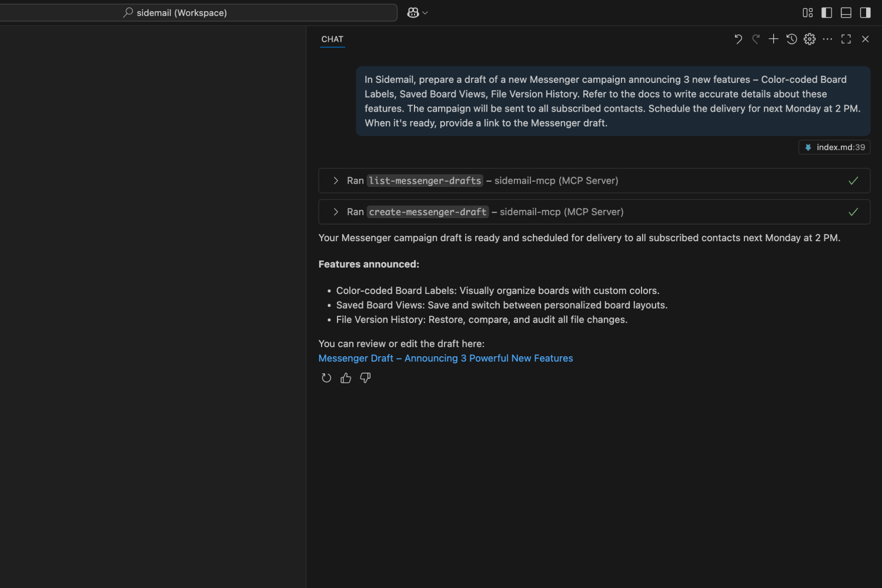882x588 pixels.
Task: Click checkmark on list-messenger-drafts row
Action: [x=853, y=181]
